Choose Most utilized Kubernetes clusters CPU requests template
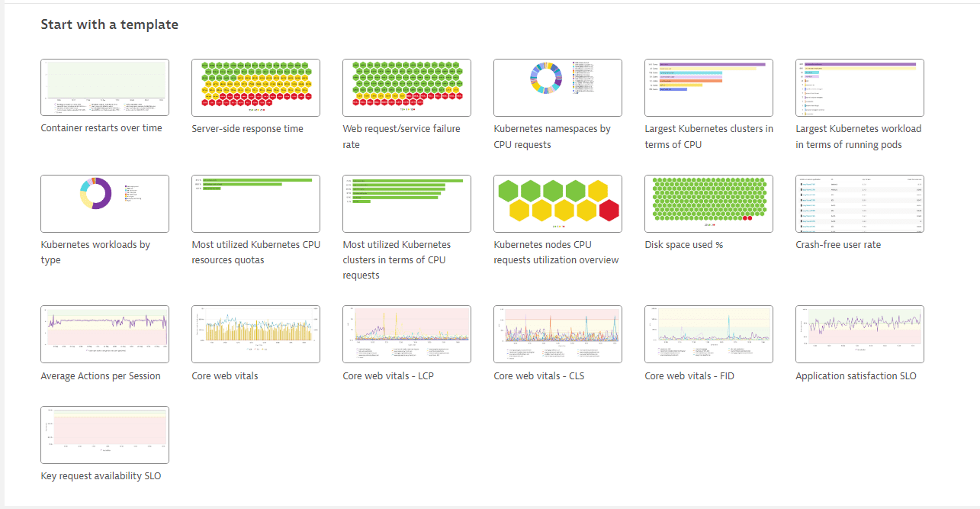This screenshot has height=509, width=980. pyautogui.click(x=406, y=204)
